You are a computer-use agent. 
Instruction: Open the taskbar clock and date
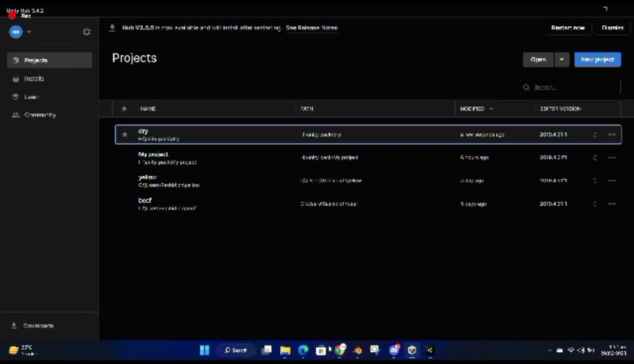tap(614, 350)
